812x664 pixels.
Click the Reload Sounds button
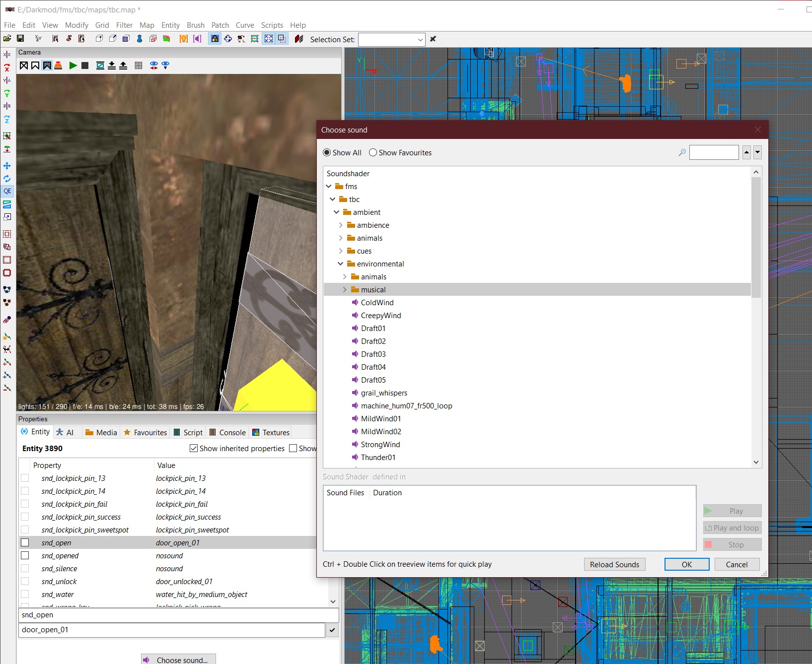[614, 565]
